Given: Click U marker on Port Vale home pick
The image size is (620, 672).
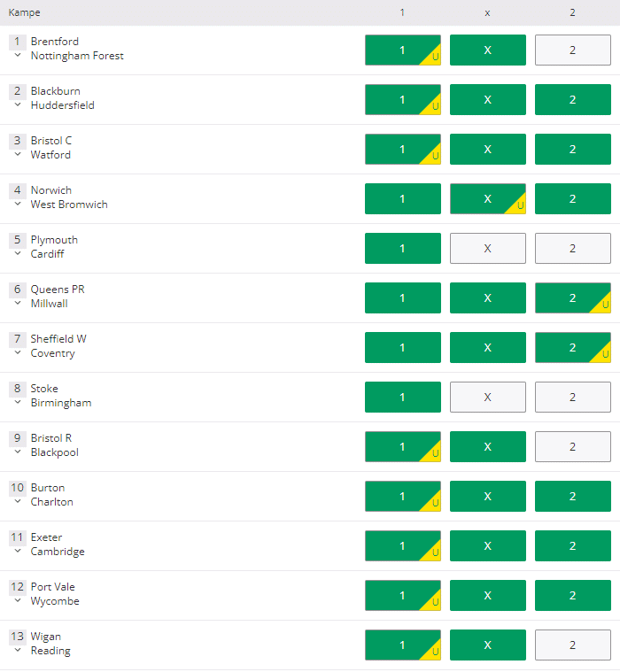Looking at the screenshot, I should pyautogui.click(x=432, y=601).
